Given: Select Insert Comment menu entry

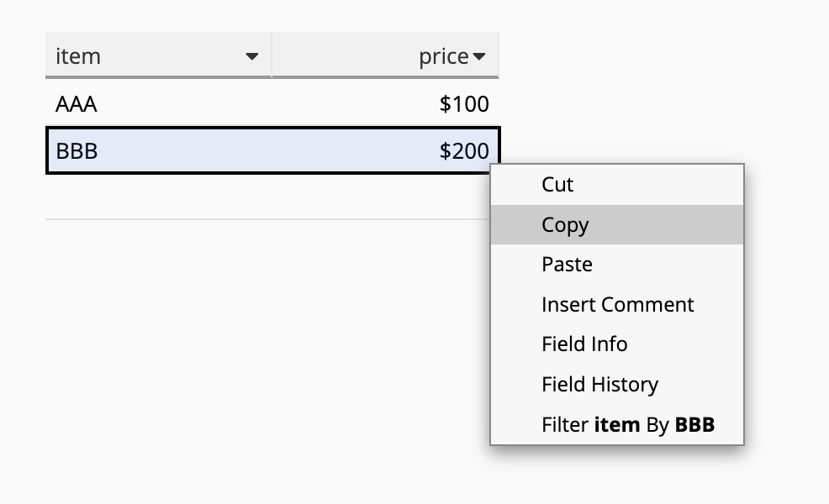Looking at the screenshot, I should 617,304.
